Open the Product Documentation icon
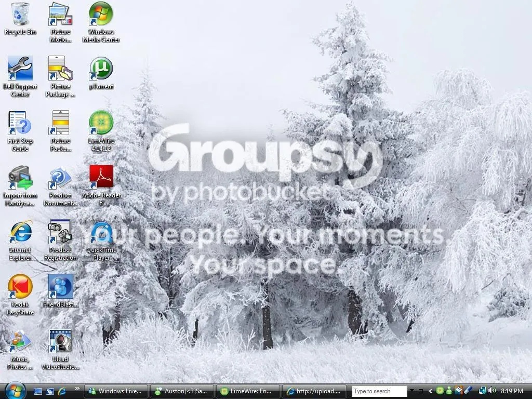Image resolution: width=532 pixels, height=399 pixels. 60,187
